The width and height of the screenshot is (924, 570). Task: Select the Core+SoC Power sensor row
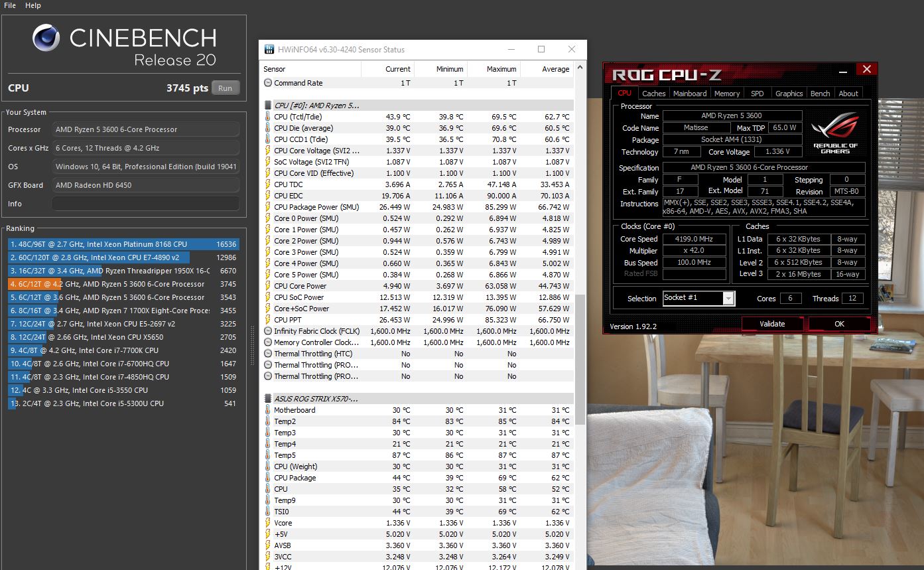(417, 309)
